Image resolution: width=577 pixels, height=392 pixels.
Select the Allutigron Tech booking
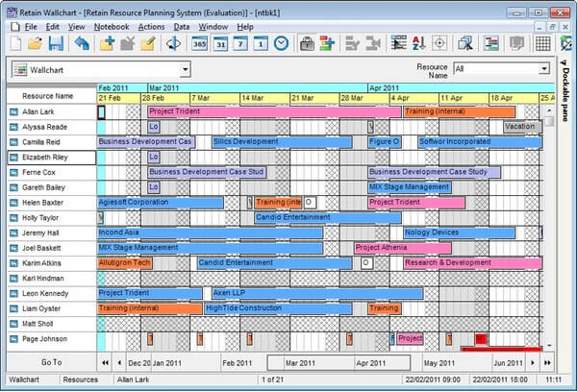click(125, 263)
